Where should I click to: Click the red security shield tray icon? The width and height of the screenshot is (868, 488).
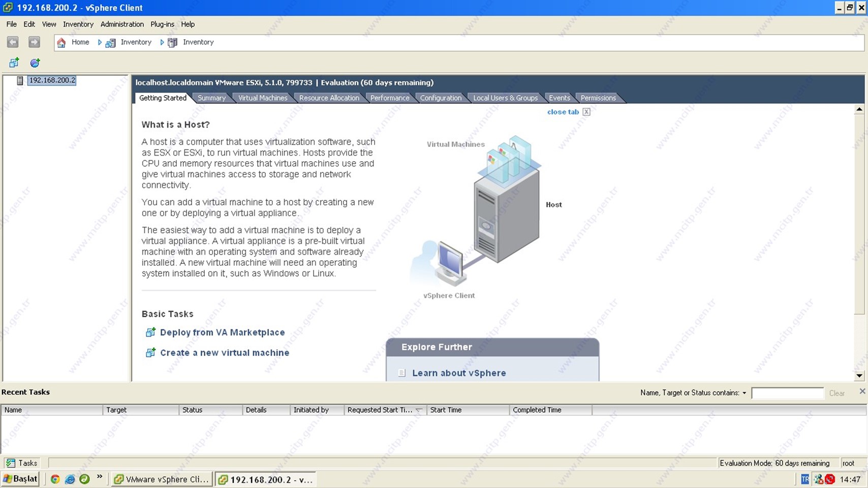pos(830,479)
